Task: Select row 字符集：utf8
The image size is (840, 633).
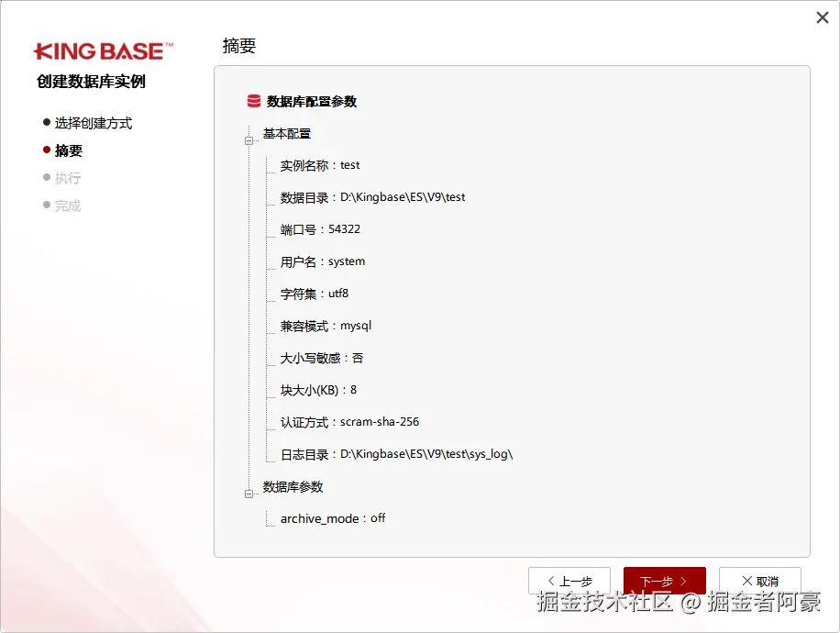Action: coord(315,294)
